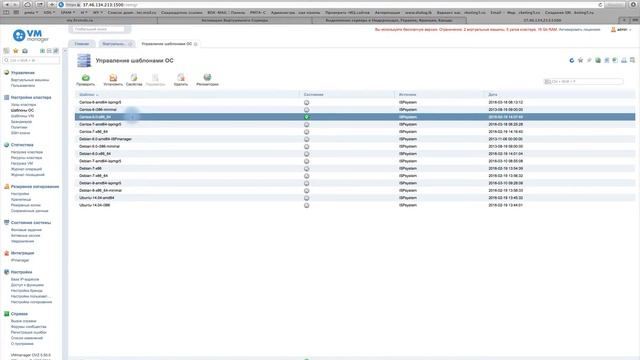Click the Активировать лицензию link

click(x=580, y=30)
